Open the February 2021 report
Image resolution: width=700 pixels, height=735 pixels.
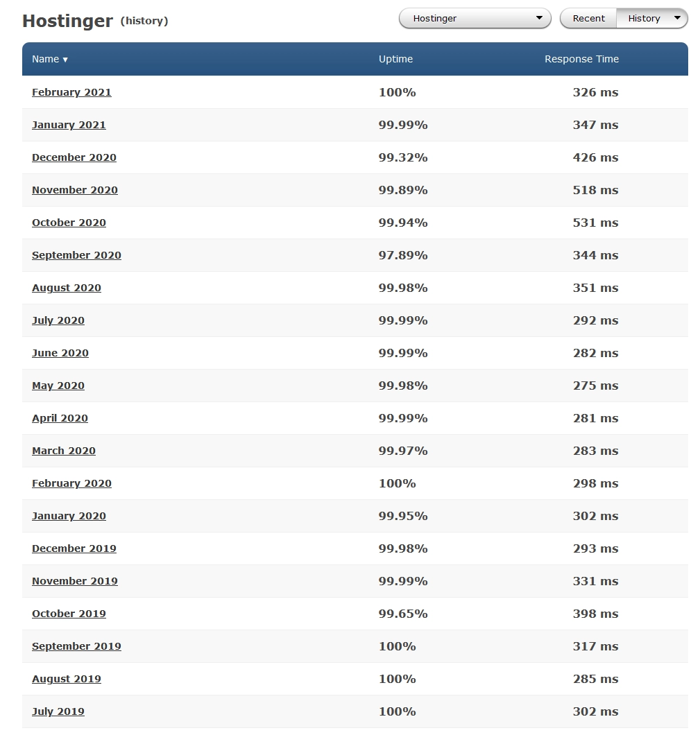point(71,92)
